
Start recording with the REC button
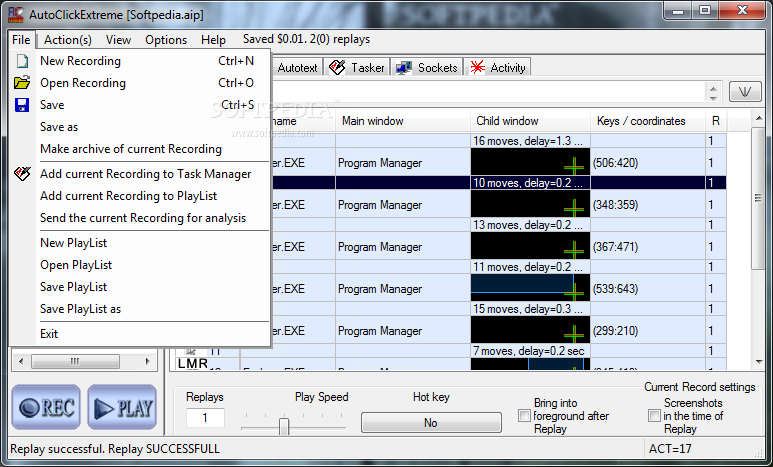(x=46, y=407)
